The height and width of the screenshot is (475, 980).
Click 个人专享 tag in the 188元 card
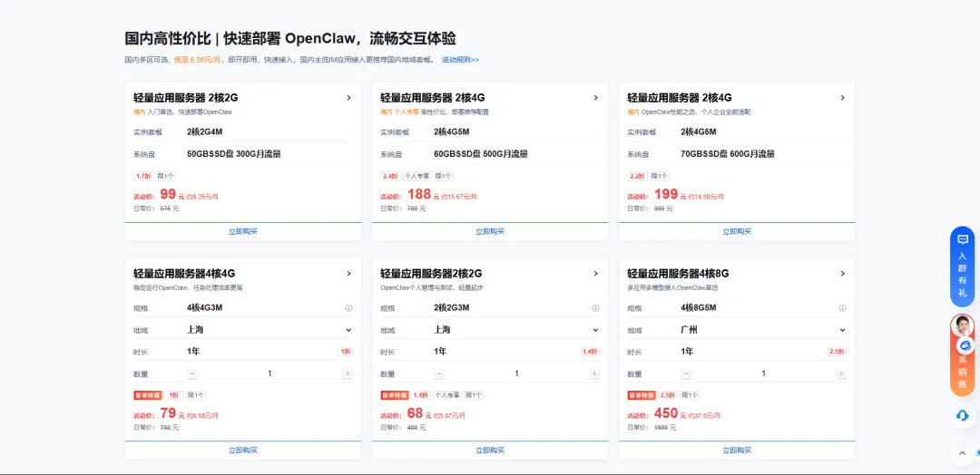point(416,177)
